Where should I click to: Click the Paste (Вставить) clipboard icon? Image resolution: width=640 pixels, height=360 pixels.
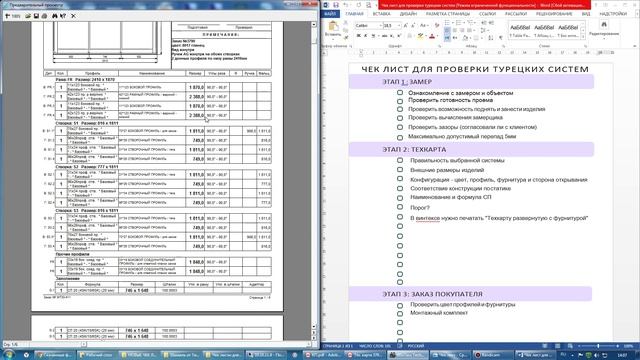(x=333, y=25)
